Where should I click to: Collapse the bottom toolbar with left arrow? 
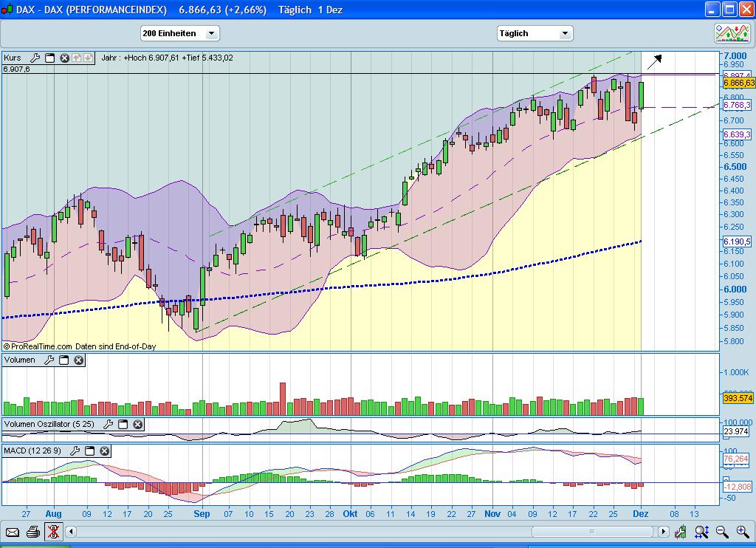pyautogui.click(x=71, y=531)
